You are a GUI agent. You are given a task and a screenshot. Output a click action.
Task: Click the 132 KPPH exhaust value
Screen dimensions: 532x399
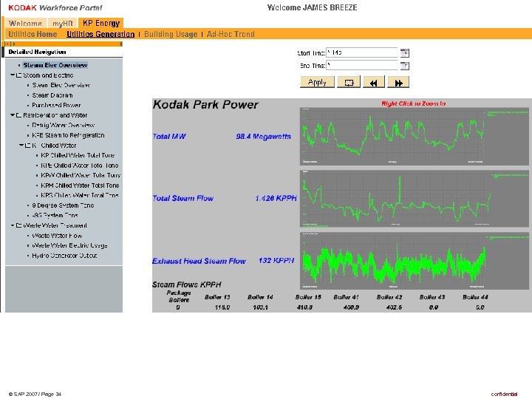pos(276,260)
